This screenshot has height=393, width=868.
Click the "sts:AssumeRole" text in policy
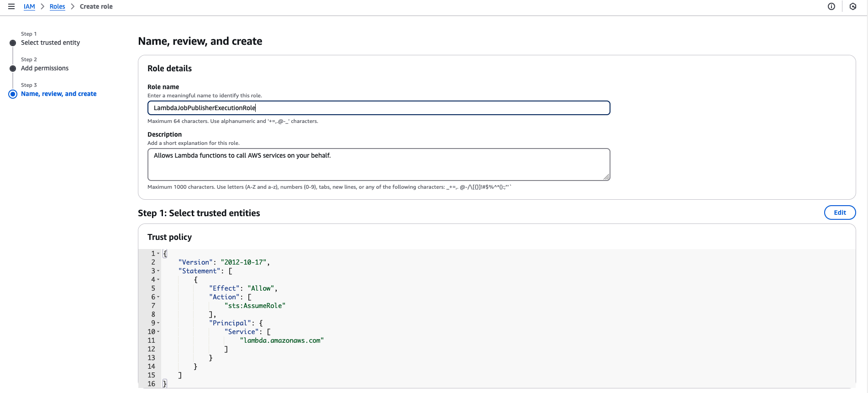coord(255,306)
